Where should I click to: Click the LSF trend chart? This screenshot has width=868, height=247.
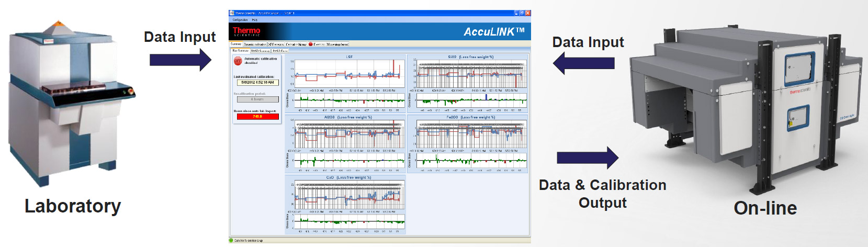click(348, 73)
